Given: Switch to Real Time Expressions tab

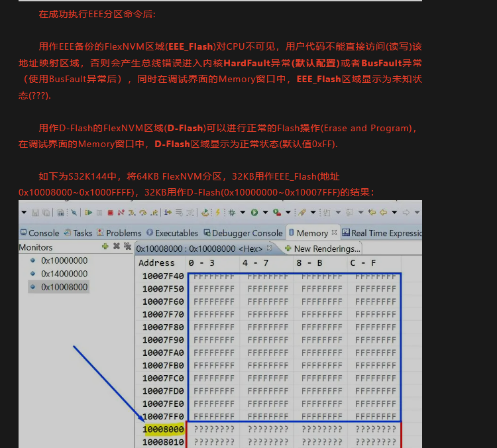Looking at the screenshot, I should tap(382, 233).
